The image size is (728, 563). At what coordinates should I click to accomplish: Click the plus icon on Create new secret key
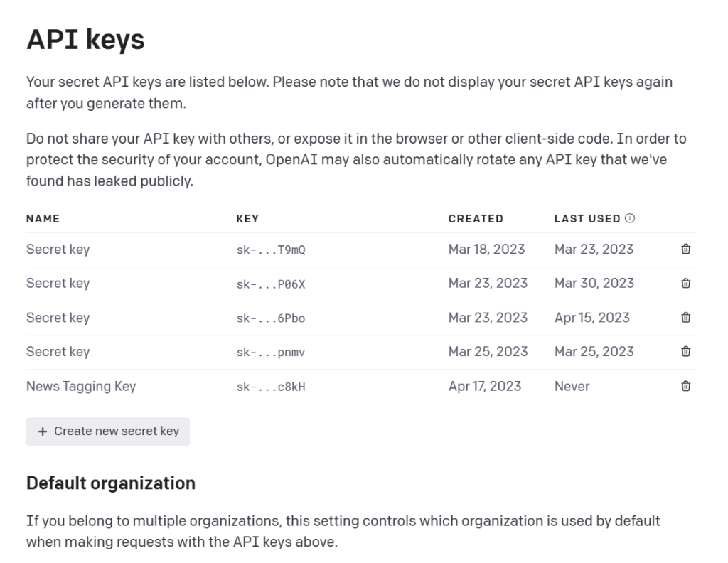point(43,431)
